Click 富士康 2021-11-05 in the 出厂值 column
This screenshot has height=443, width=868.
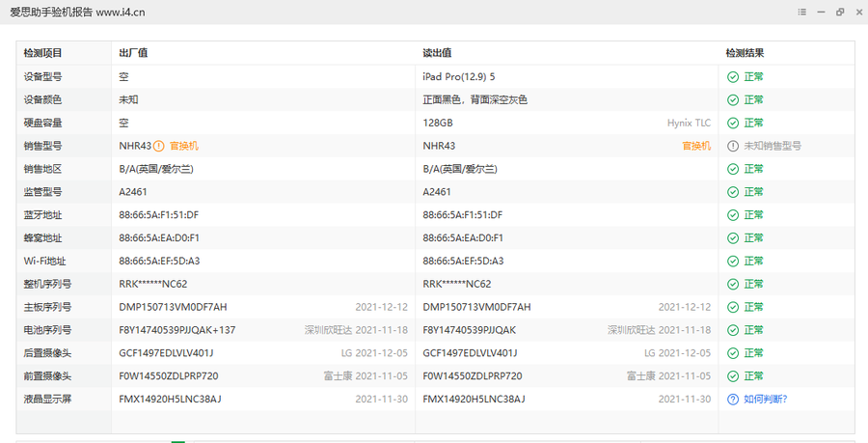[366, 376]
